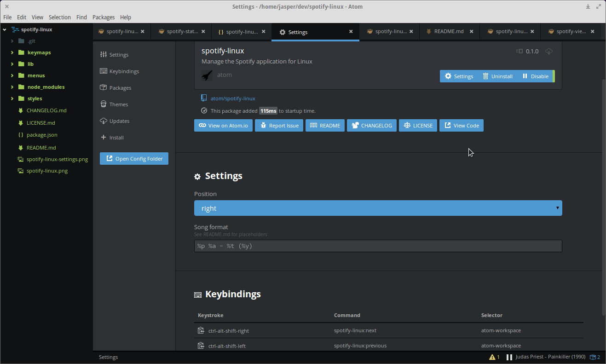Open CHANGELOG.md in the tree
The height and width of the screenshot is (364, 606).
pos(46,110)
